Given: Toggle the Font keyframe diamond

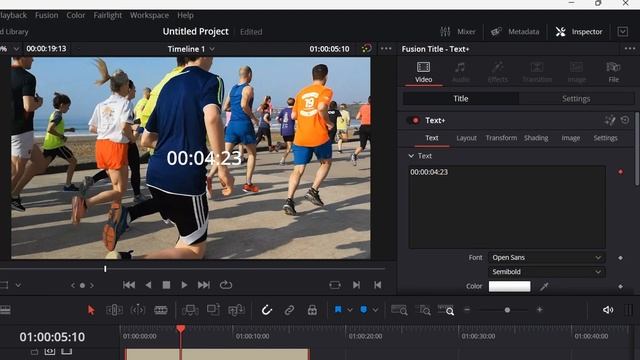Looking at the screenshot, I should click(x=620, y=258).
